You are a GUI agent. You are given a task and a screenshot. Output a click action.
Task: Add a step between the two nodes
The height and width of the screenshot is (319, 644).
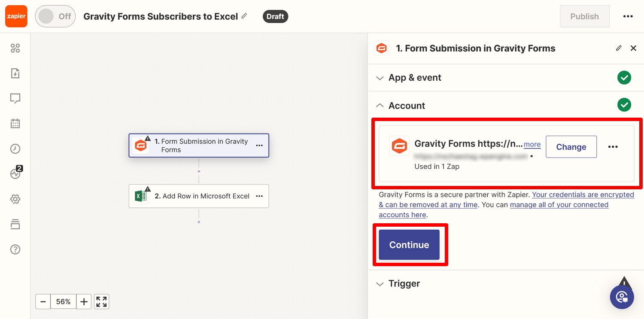pyautogui.click(x=199, y=171)
